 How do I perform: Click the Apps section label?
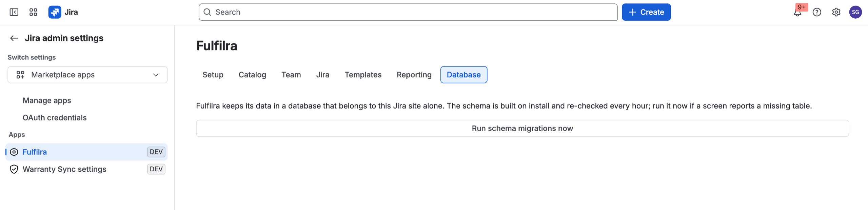tap(17, 135)
